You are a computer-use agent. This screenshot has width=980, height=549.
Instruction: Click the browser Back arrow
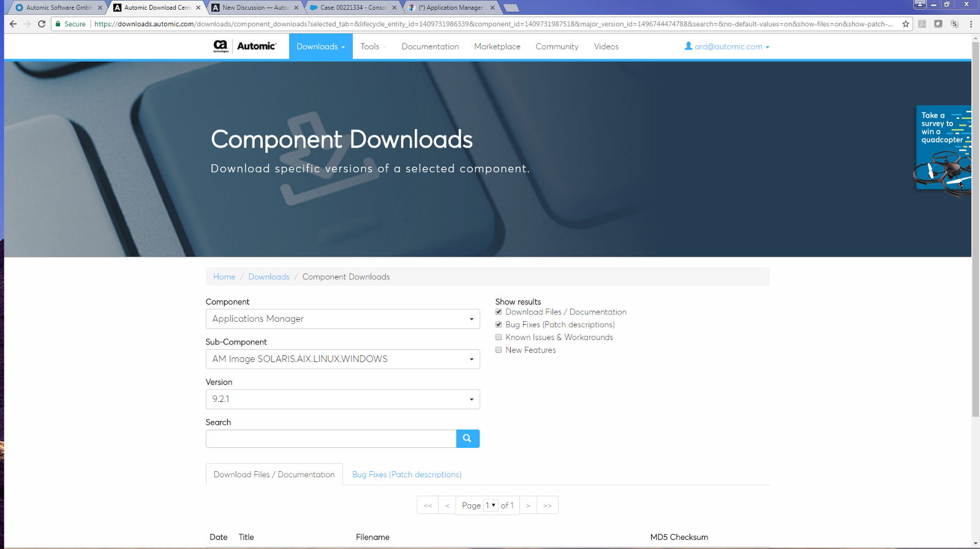click(13, 24)
